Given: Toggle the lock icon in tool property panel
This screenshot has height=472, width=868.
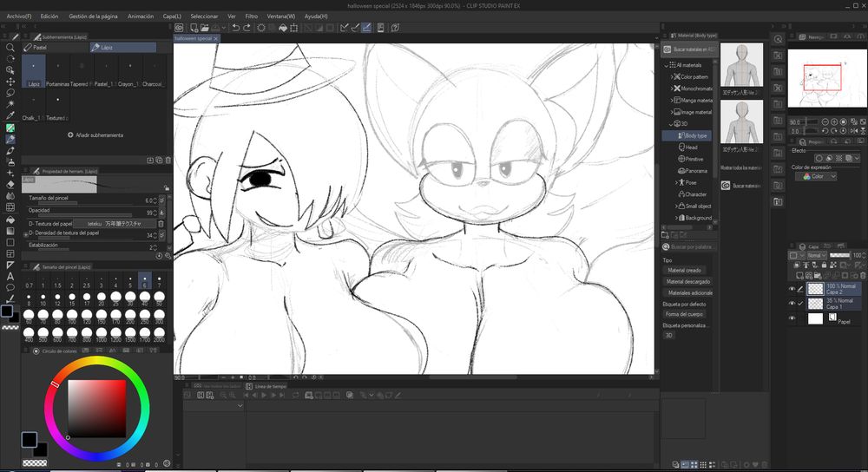Looking at the screenshot, I should (x=166, y=188).
